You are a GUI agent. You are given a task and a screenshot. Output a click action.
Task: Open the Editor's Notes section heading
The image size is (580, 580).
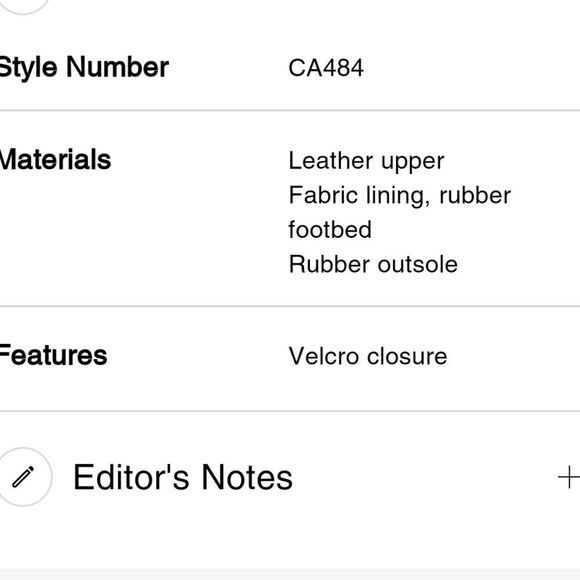(x=183, y=478)
